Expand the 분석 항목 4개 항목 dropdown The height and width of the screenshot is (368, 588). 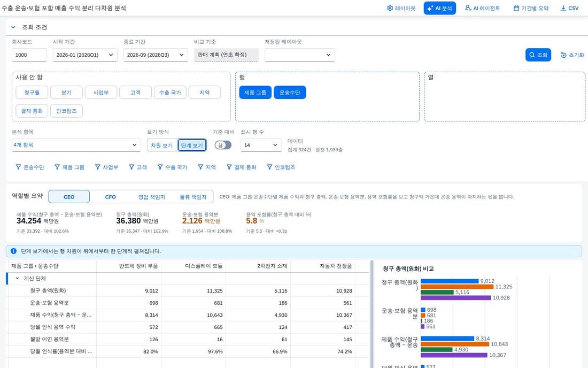[76, 145]
